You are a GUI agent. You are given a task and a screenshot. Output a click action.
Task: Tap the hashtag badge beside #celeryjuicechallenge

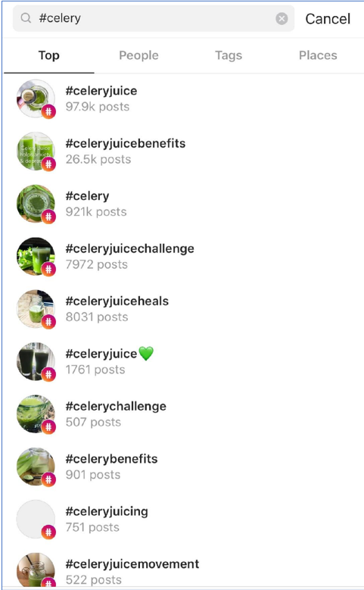pyautogui.click(x=48, y=270)
